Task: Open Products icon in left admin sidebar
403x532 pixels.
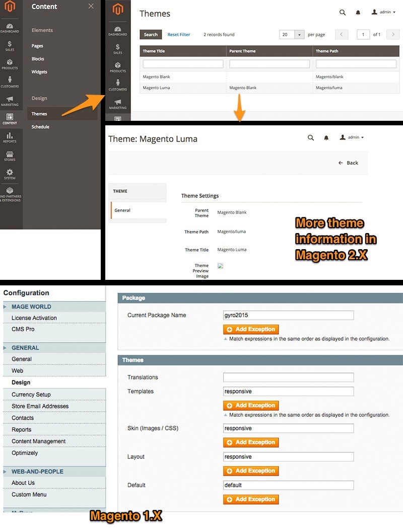Action: pyautogui.click(x=10, y=64)
